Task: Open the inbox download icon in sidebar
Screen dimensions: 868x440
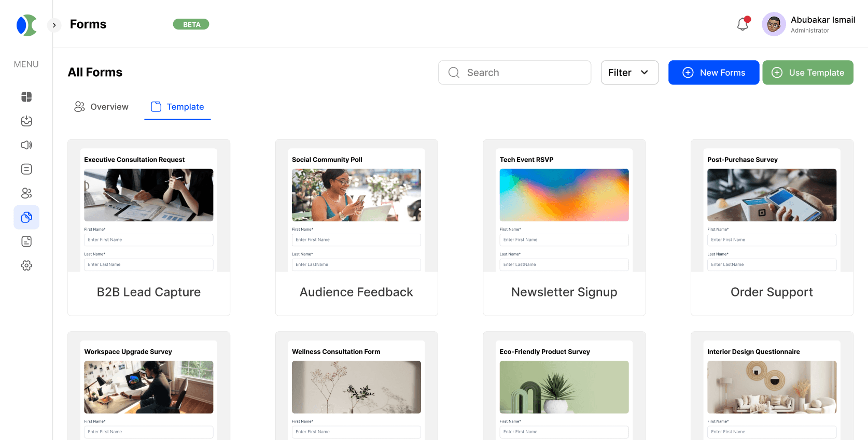Action: pos(26,121)
